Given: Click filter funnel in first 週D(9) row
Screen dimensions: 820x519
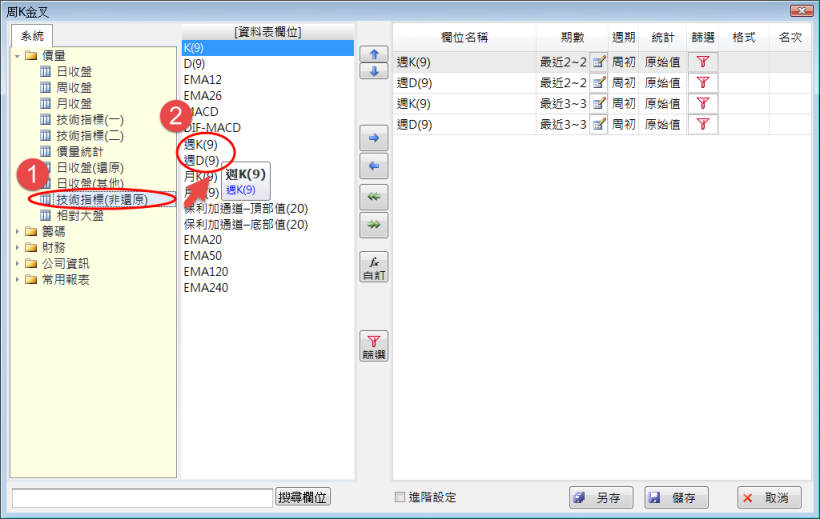Looking at the screenshot, I should point(702,83).
